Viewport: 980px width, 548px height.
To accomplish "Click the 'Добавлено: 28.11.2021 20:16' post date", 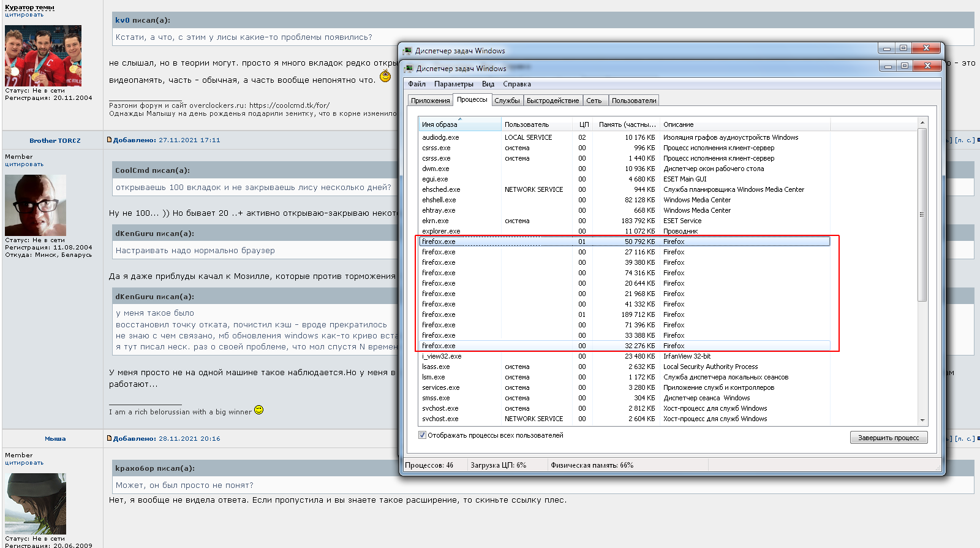I will [x=166, y=438].
